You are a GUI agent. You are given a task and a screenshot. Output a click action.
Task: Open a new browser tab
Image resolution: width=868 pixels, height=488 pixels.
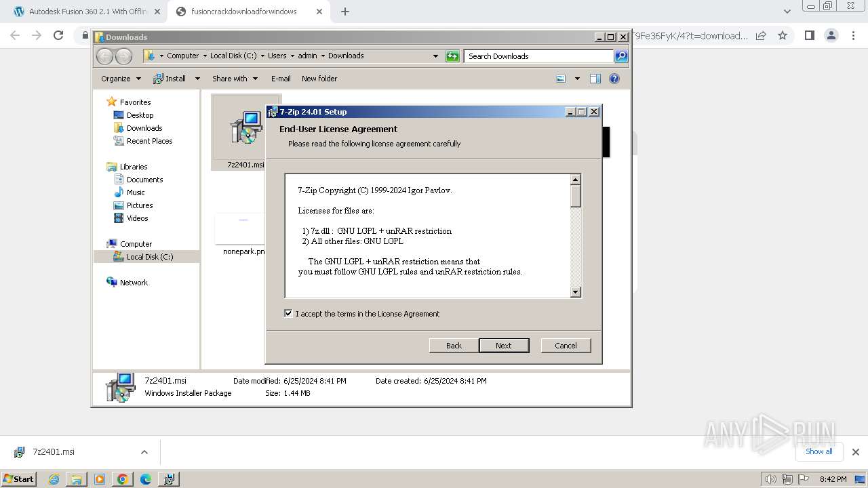(x=345, y=12)
